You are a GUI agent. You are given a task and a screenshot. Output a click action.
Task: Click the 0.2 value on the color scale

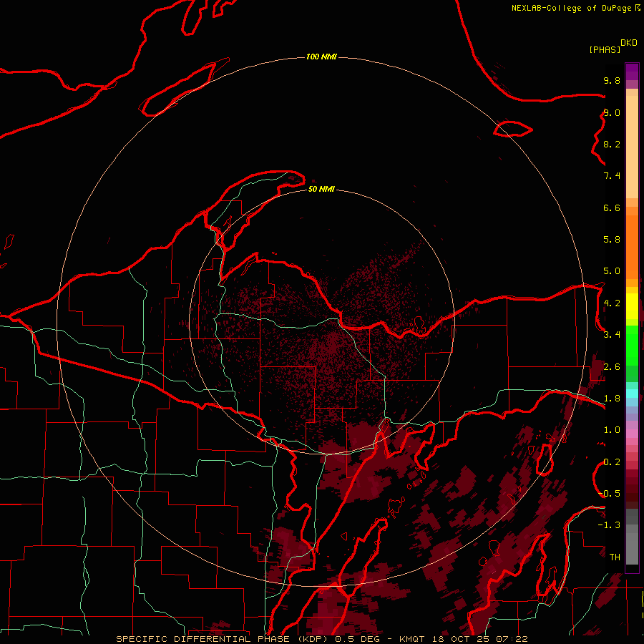(x=612, y=462)
